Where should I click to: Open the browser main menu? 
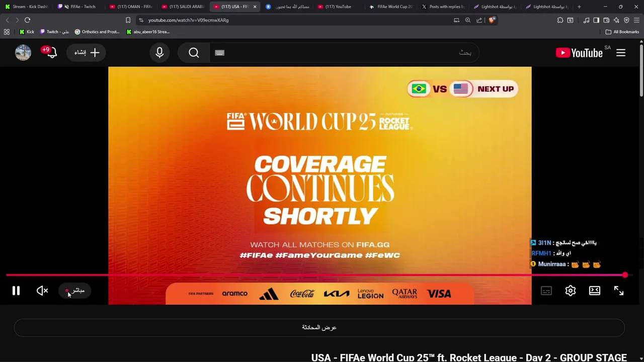(x=636, y=20)
